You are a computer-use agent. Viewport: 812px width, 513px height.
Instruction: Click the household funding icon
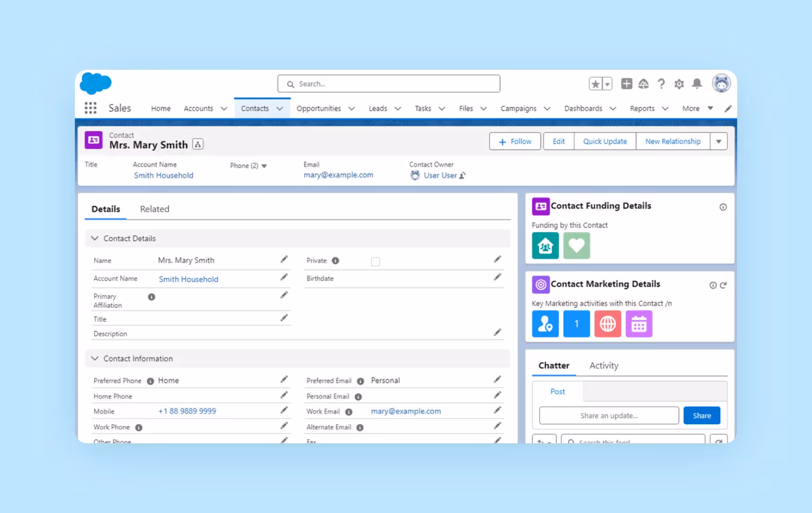[x=545, y=246]
